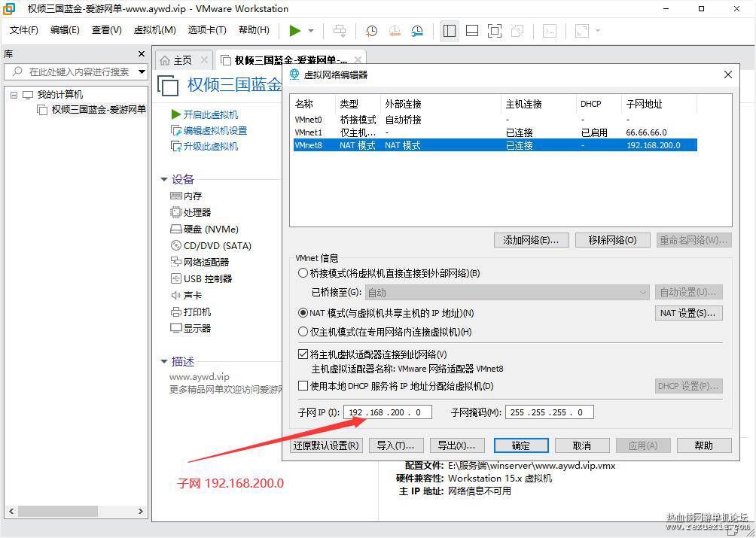Click the revert to snapshot icon
The height and width of the screenshot is (538, 756).
[x=395, y=31]
